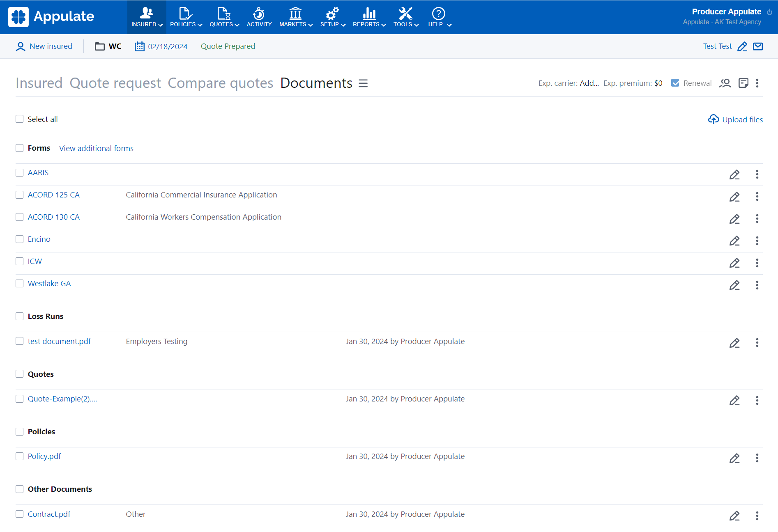The image size is (778, 532).
Task: Open the Markets dropdown in the navbar
Action: pos(296,17)
